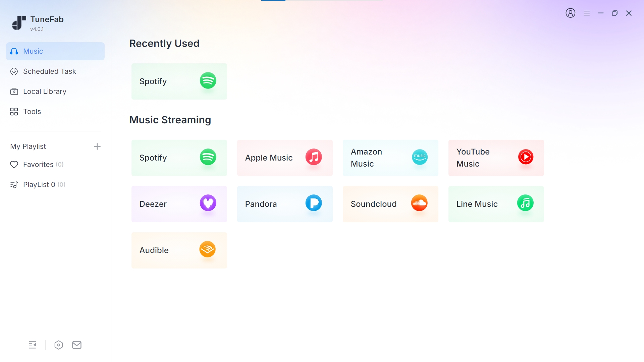Add a new playlist with plus icon
Viewport: 644px width, 362px height.
97,146
